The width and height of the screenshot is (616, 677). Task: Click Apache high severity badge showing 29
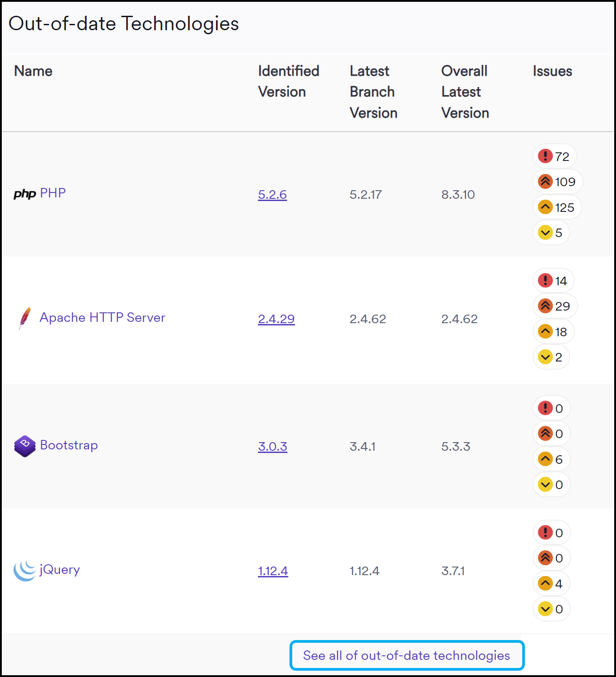pos(555,306)
